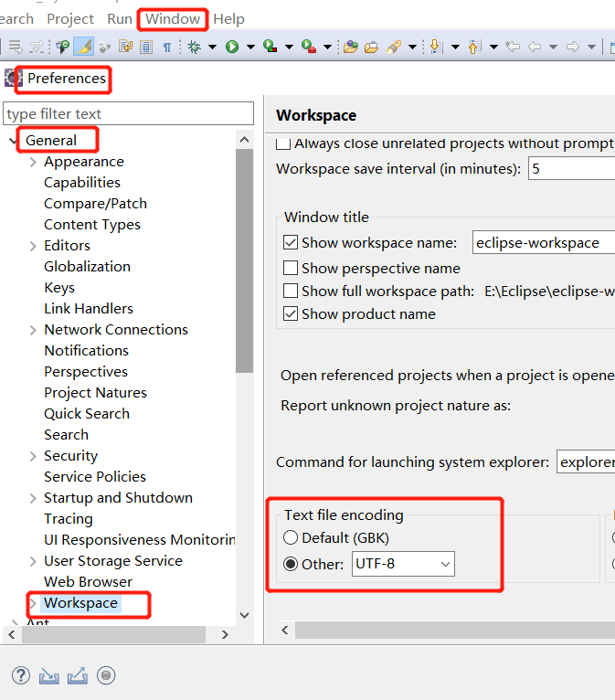Expand the Network Connections node
This screenshot has width=615, height=700.
point(33,330)
